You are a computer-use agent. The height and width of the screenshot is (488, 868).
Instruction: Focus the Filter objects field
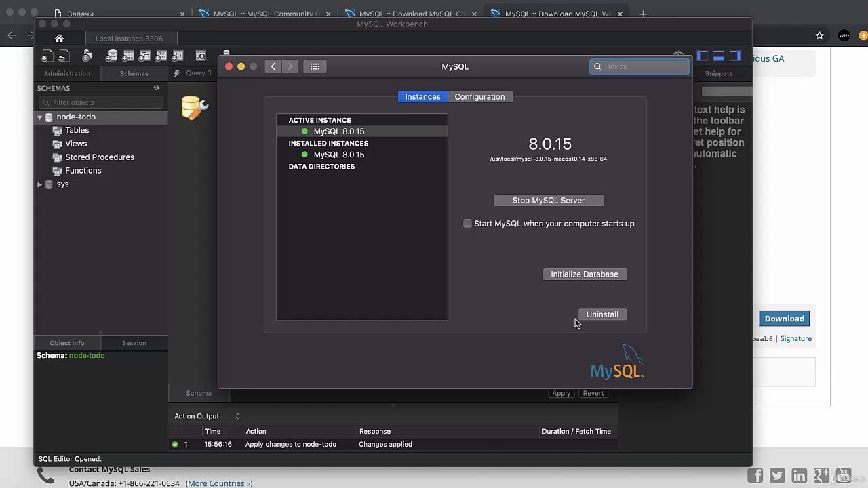click(101, 102)
